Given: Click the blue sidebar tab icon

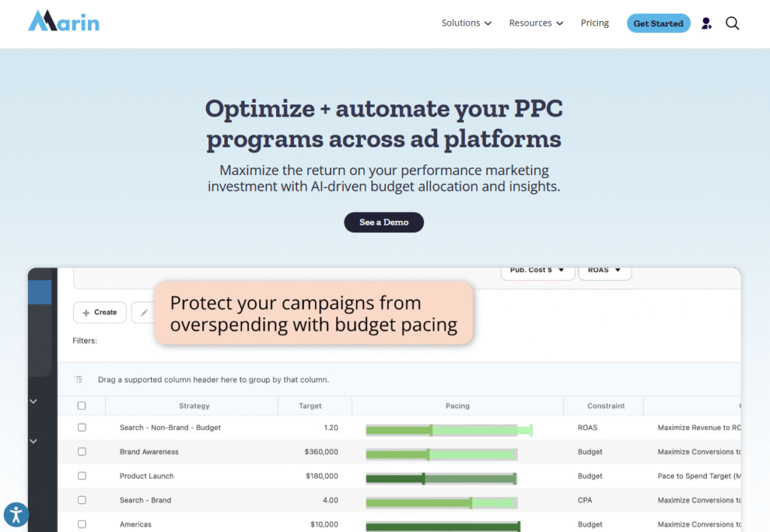Looking at the screenshot, I should pyautogui.click(x=40, y=292).
